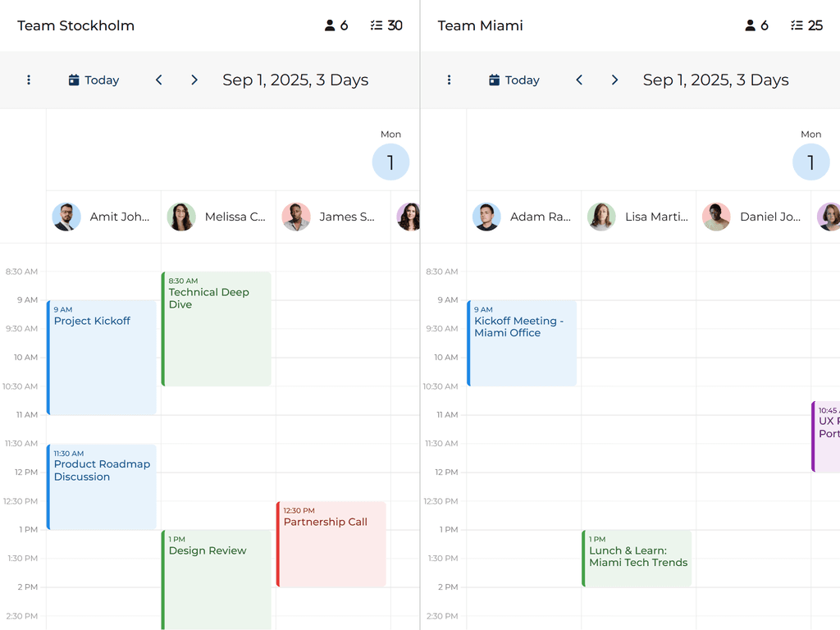Click Lisa Marti... avatar in Miami calendar
840x630 pixels.
point(601,217)
